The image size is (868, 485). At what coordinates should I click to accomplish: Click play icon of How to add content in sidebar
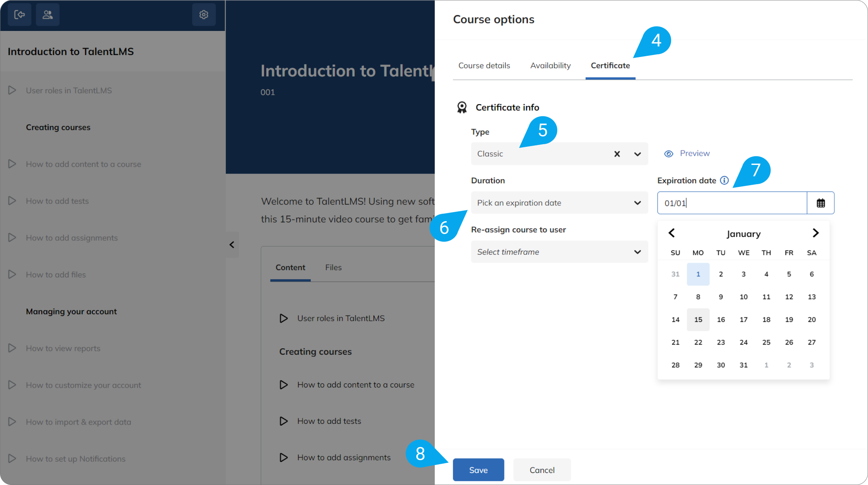tap(12, 164)
